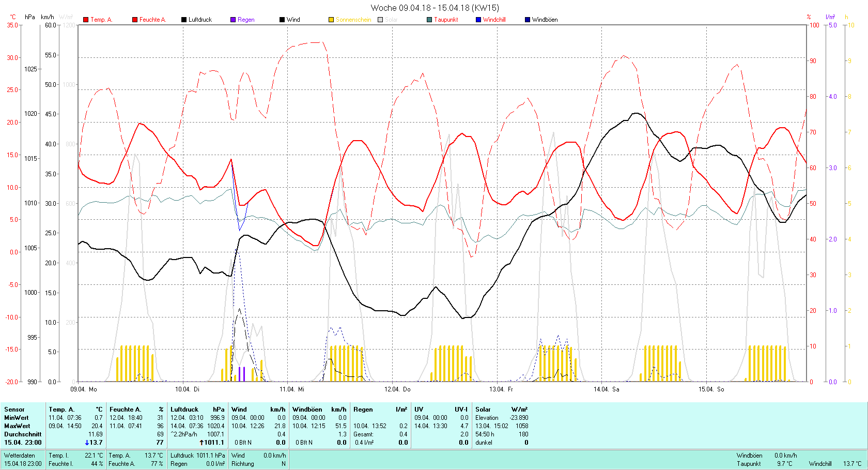
Task: Click the max gust value 51.5
Action: point(341,426)
